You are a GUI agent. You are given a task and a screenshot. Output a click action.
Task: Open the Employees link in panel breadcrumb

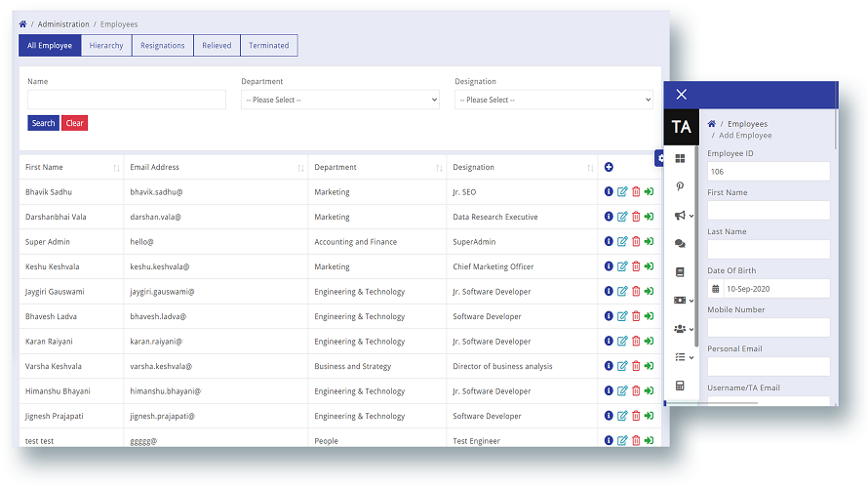(x=747, y=124)
